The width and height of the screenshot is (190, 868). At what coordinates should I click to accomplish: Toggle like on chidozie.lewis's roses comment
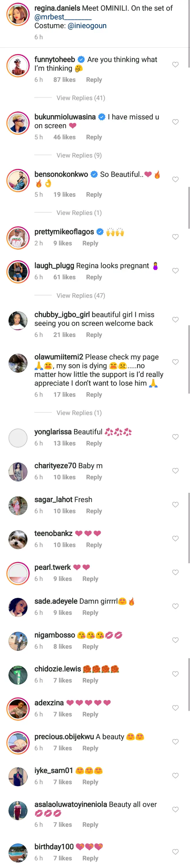pyautogui.click(x=175, y=674)
